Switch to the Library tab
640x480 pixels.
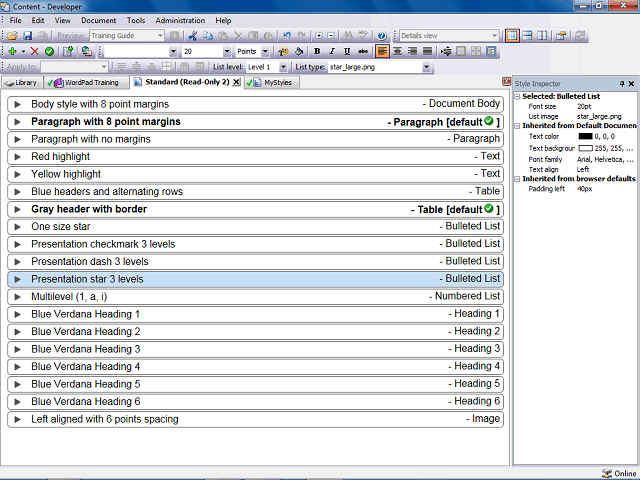(22, 82)
